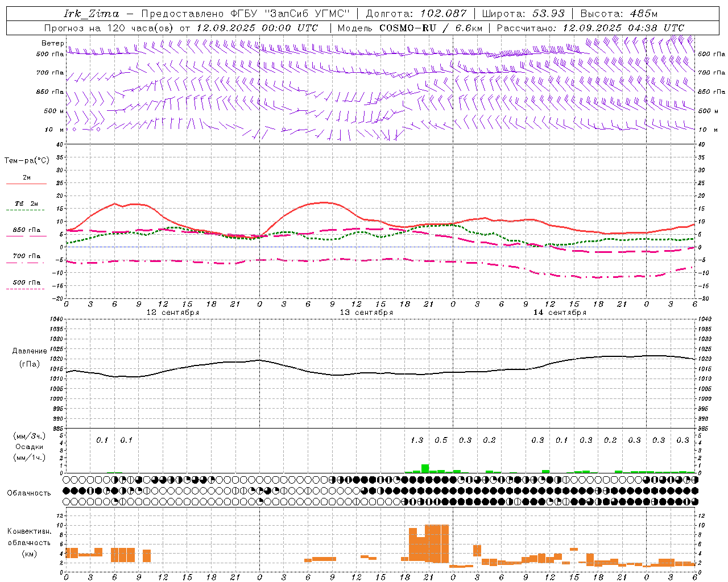Click the 1.3 precipitation amount value
The height and width of the screenshot is (582, 728).
pos(417,440)
